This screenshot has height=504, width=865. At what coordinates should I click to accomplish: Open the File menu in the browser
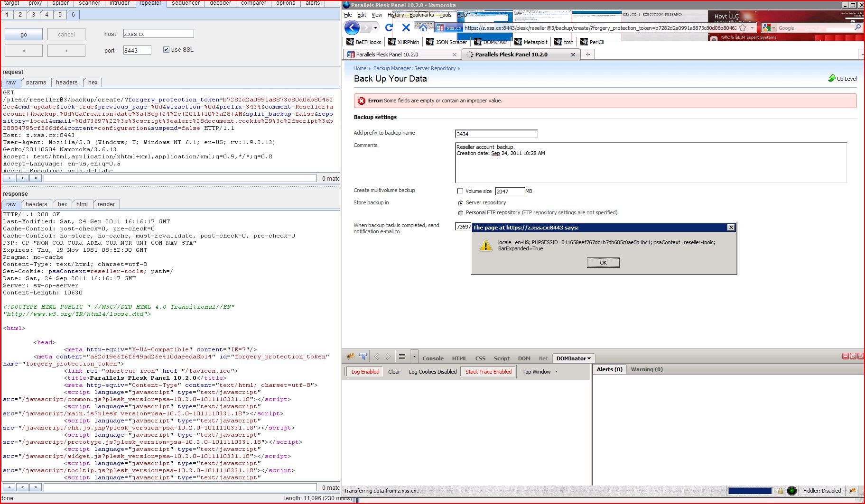pyautogui.click(x=348, y=15)
